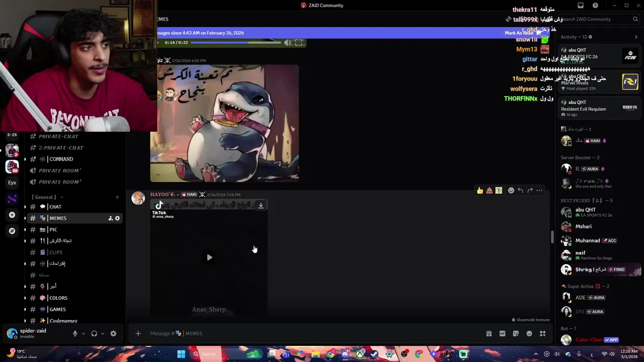
Task: Open the Discord inbox icon
Action: (580, 6)
